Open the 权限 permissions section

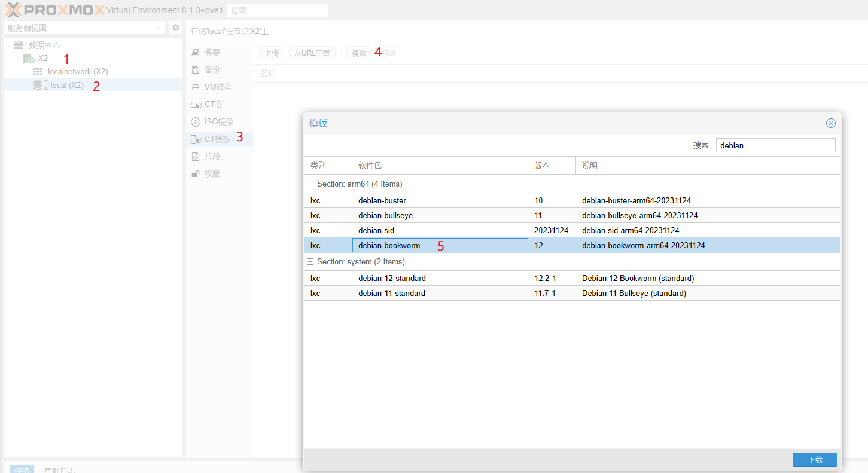(x=212, y=174)
